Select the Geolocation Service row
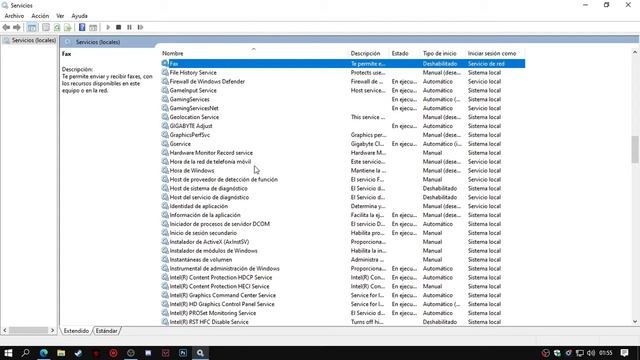The height and width of the screenshot is (360, 640). click(343, 117)
